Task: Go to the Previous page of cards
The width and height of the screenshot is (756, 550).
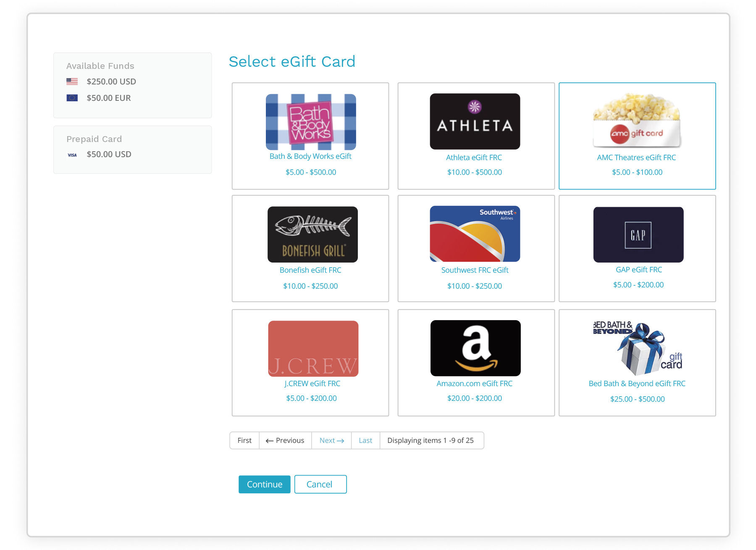Action: [x=285, y=440]
